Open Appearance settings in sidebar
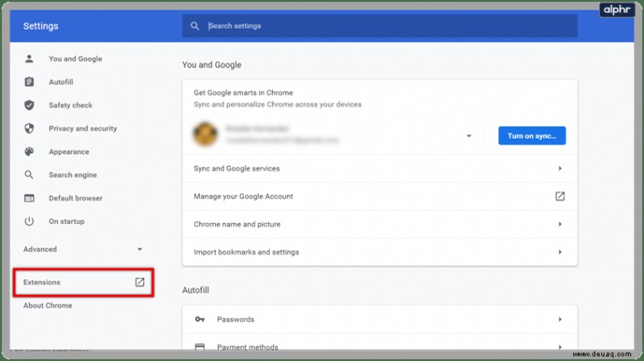The width and height of the screenshot is (644, 361). 69,151
